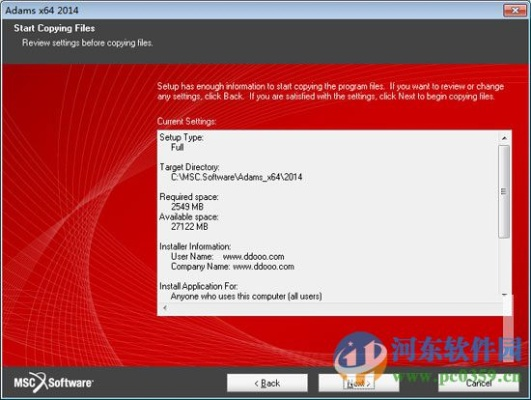The image size is (531, 400).
Task: Click the 'Setup Type:' text line
Action: coord(181,138)
